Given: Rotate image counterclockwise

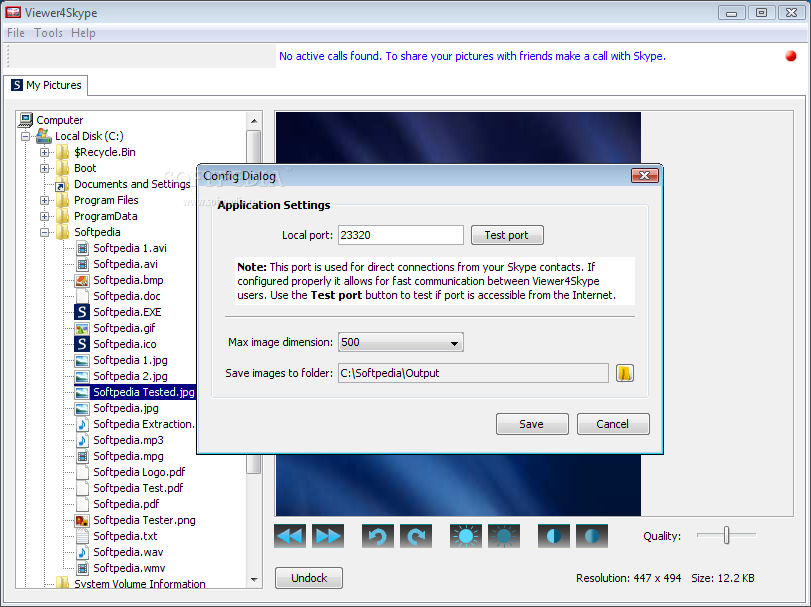Looking at the screenshot, I should (x=378, y=536).
